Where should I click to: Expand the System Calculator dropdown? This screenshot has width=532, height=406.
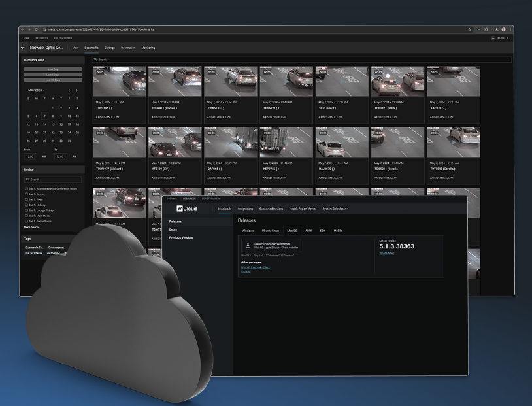click(x=335, y=209)
